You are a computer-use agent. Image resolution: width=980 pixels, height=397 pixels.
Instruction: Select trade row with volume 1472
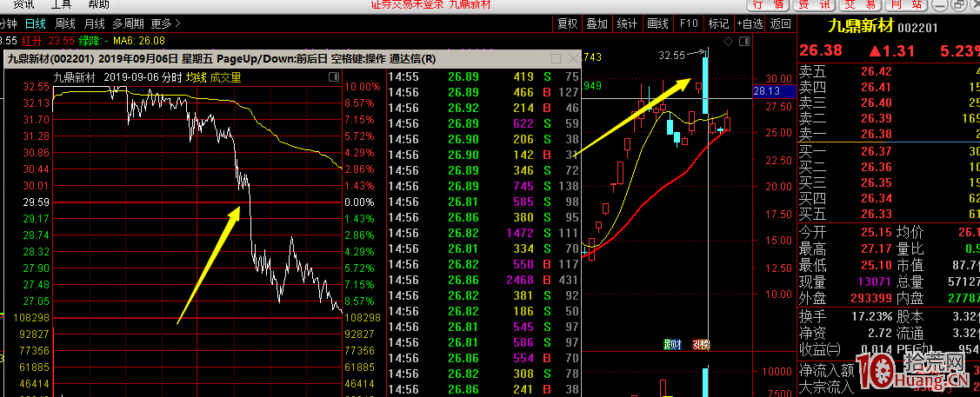click(484, 233)
